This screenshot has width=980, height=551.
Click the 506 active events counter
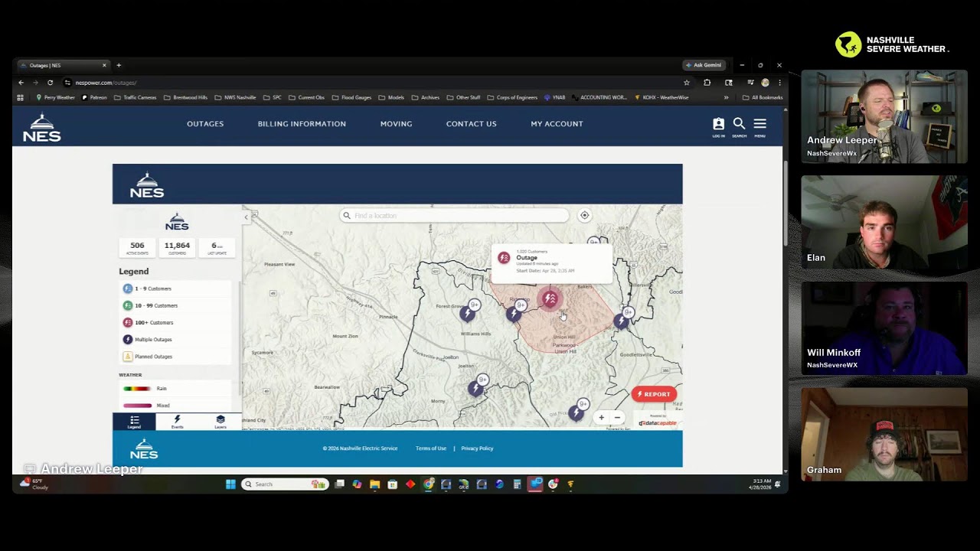tap(137, 247)
